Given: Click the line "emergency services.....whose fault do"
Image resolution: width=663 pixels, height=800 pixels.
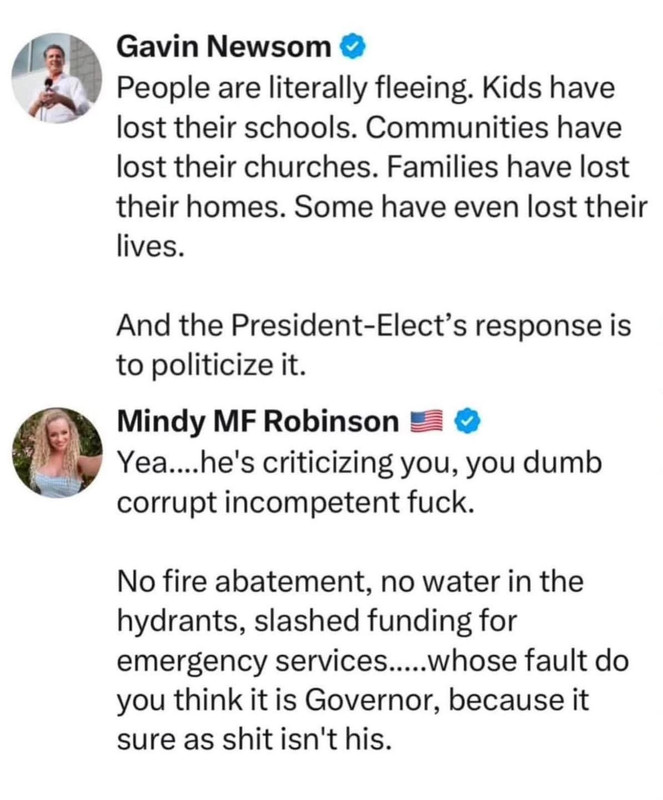Looking at the screenshot, I should [x=373, y=661].
